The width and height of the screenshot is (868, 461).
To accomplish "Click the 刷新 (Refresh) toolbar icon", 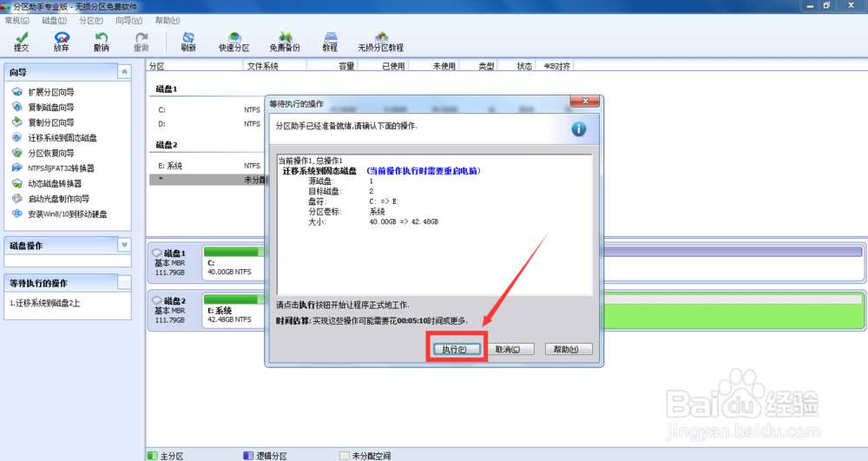I will click(188, 42).
